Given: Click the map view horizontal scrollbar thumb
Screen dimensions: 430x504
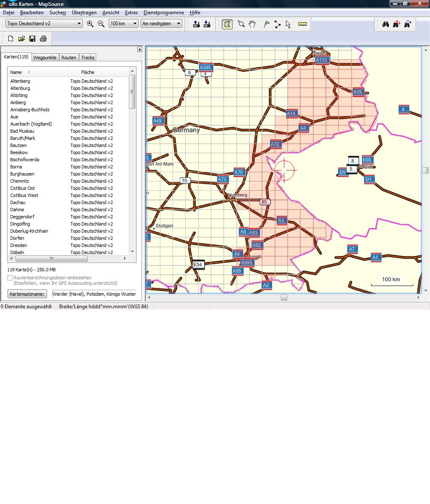Looking at the screenshot, I should (x=284, y=298).
